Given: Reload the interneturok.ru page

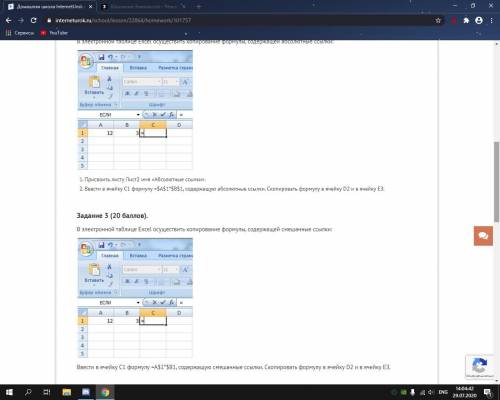Looking at the screenshot, I should [x=34, y=20].
